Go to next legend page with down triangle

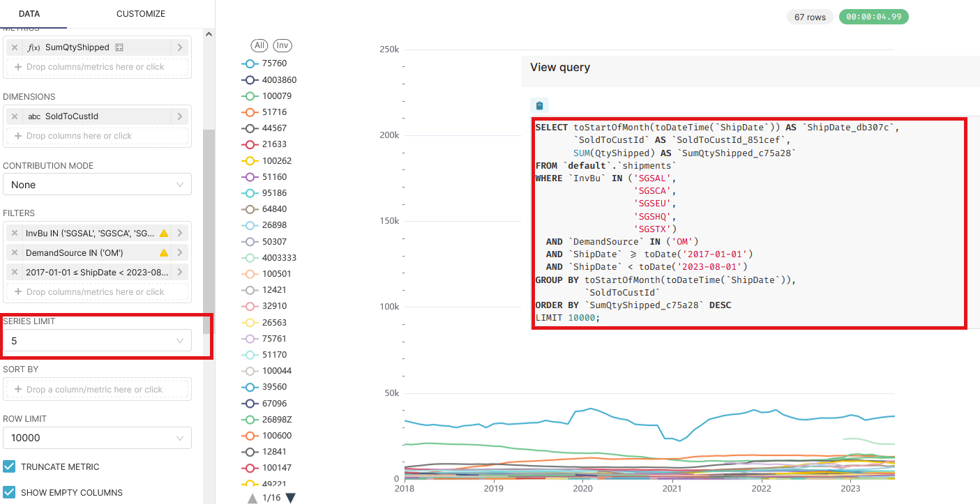[x=289, y=498]
